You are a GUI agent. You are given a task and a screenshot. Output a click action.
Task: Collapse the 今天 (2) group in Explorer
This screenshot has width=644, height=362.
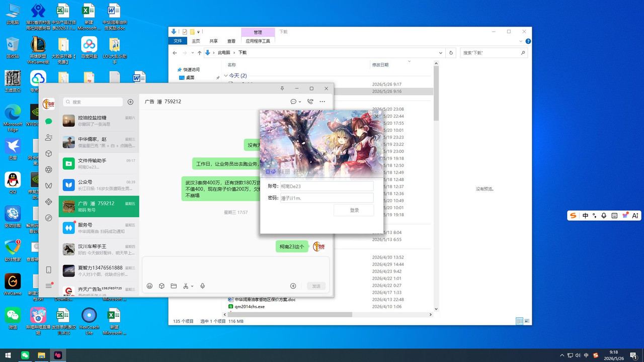coord(226,75)
